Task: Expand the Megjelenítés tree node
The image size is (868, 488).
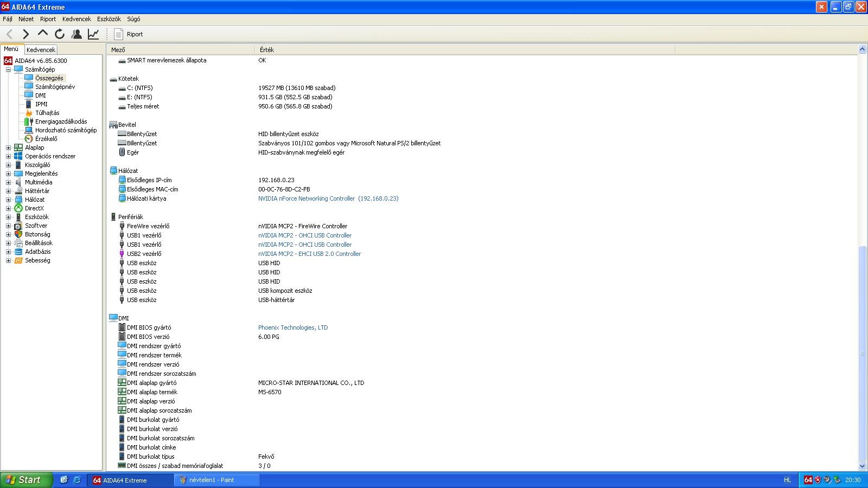Action: [8, 174]
